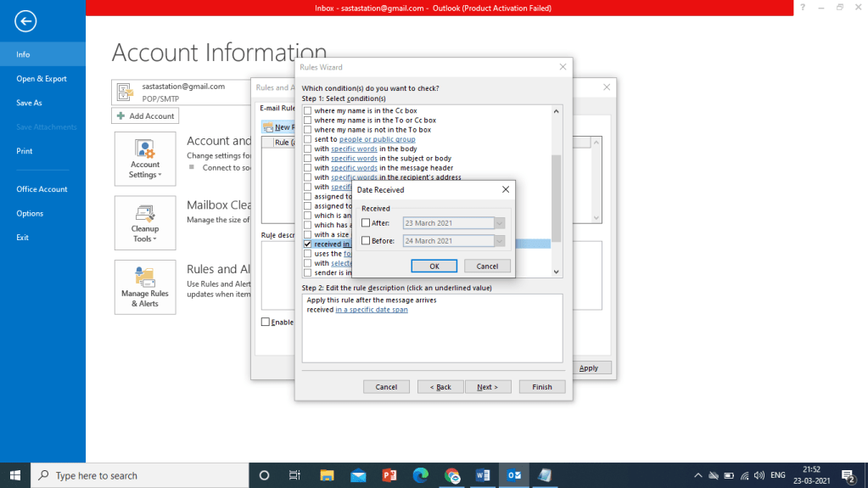This screenshot has width=868, height=488.
Task: Open the Options menu item
Action: 30,213
